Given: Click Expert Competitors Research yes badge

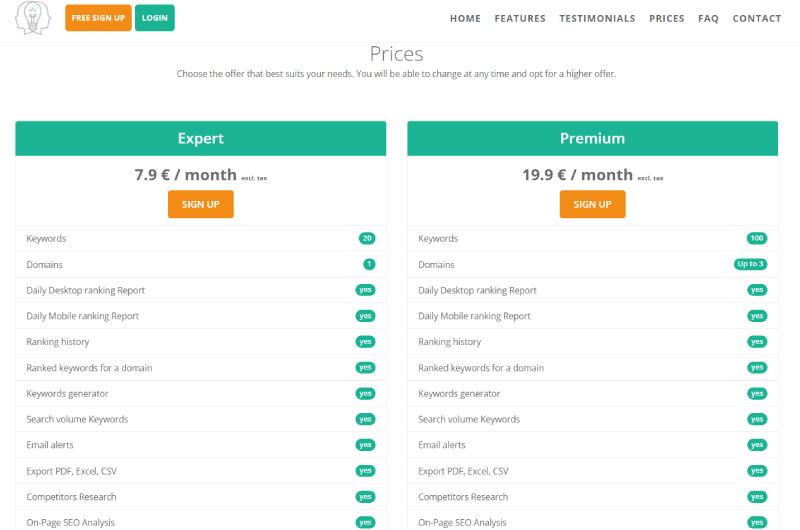Looking at the screenshot, I should (x=365, y=497).
